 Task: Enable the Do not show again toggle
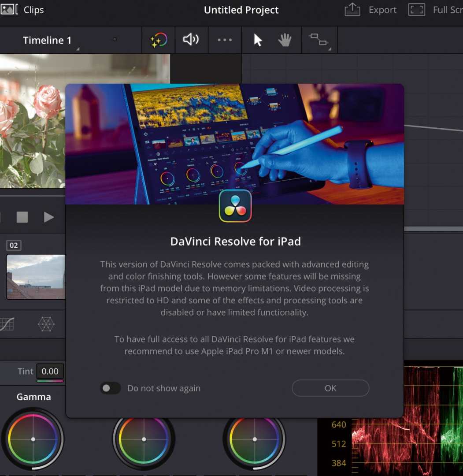point(111,388)
